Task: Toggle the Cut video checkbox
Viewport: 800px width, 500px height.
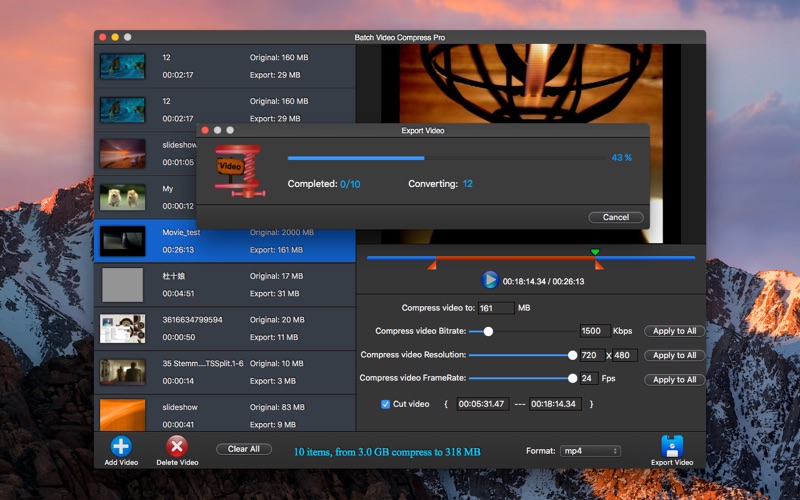Action: [385, 404]
